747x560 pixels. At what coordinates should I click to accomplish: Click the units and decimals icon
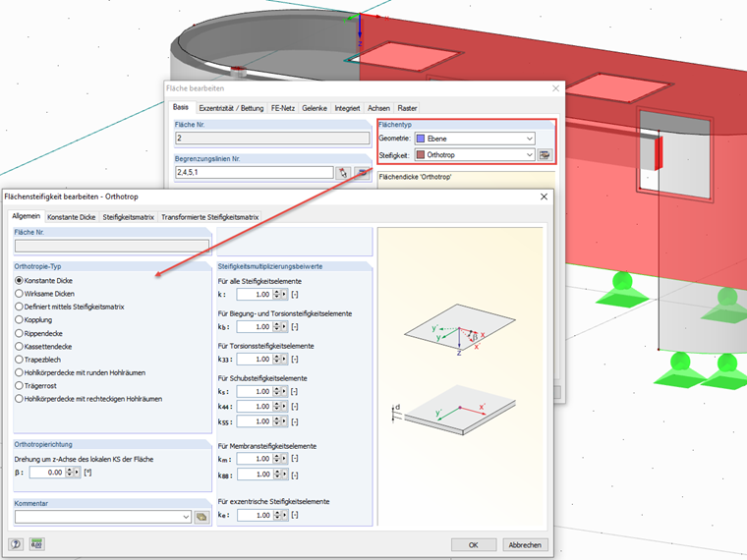click(36, 544)
